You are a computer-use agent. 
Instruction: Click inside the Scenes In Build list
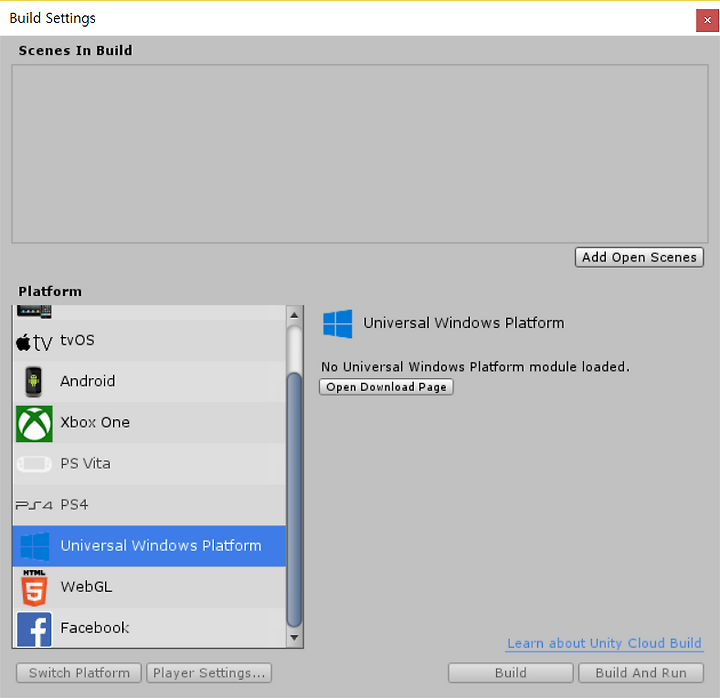[x=360, y=153]
